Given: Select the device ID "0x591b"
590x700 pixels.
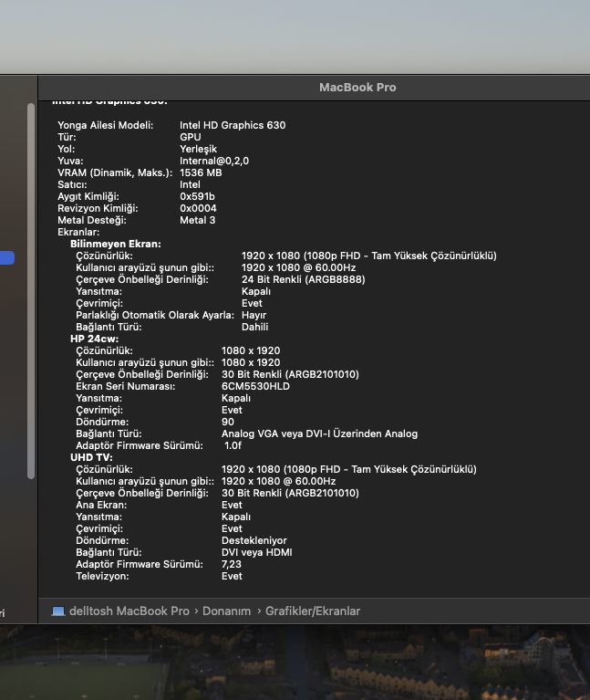Looking at the screenshot, I should pyautogui.click(x=198, y=196).
